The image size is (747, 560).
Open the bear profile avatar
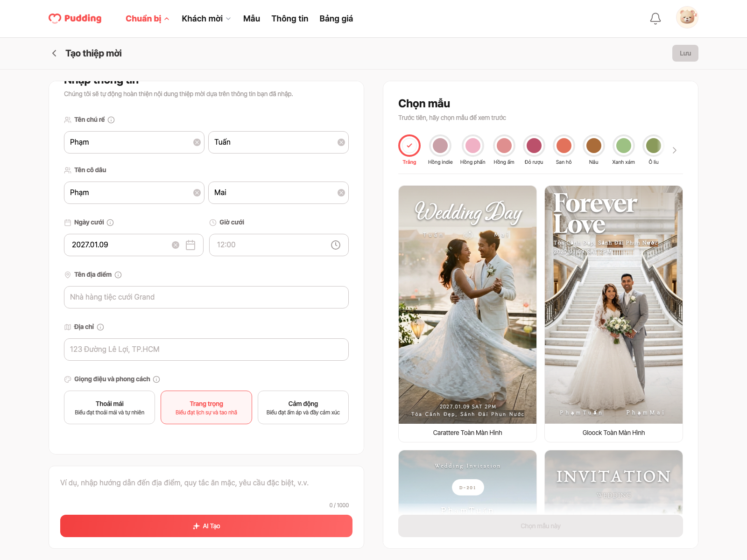pyautogui.click(x=687, y=18)
